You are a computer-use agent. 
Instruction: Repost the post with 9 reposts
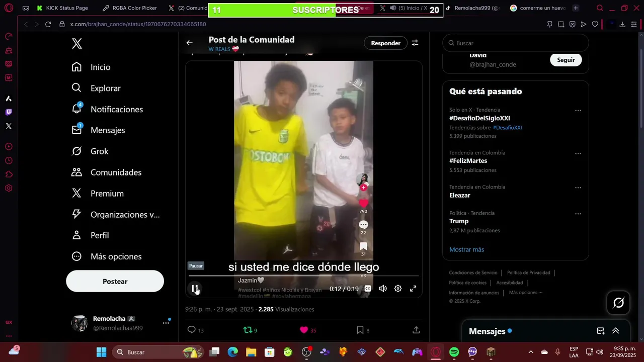point(250,330)
